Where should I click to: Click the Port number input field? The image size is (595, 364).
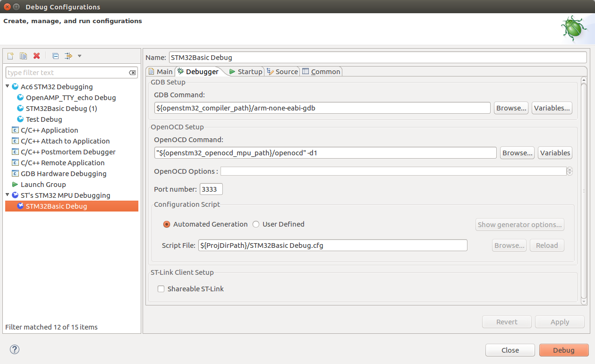pyautogui.click(x=211, y=189)
